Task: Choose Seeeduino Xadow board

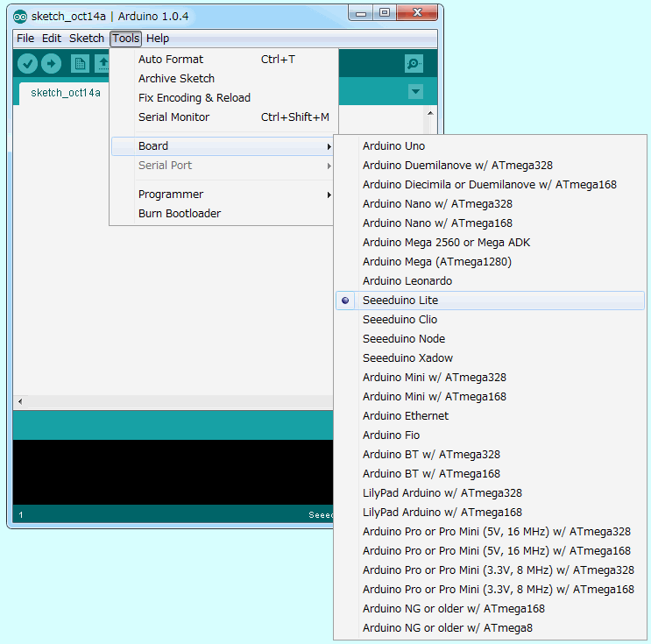Action: 490,357
